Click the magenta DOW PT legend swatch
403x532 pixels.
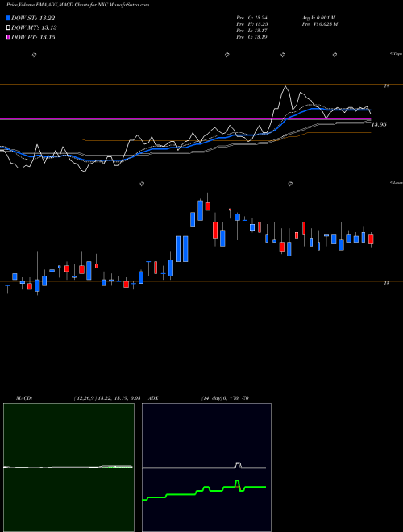pos(8,37)
